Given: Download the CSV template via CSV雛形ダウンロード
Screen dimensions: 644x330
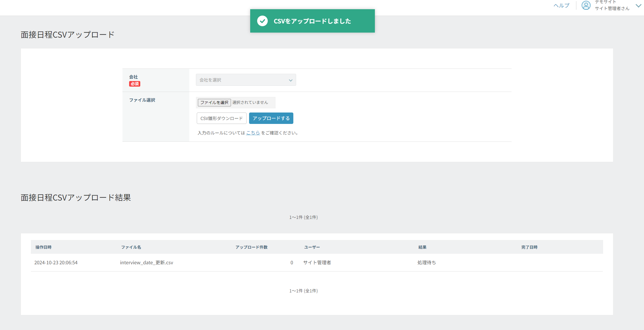Looking at the screenshot, I should pyautogui.click(x=222, y=118).
